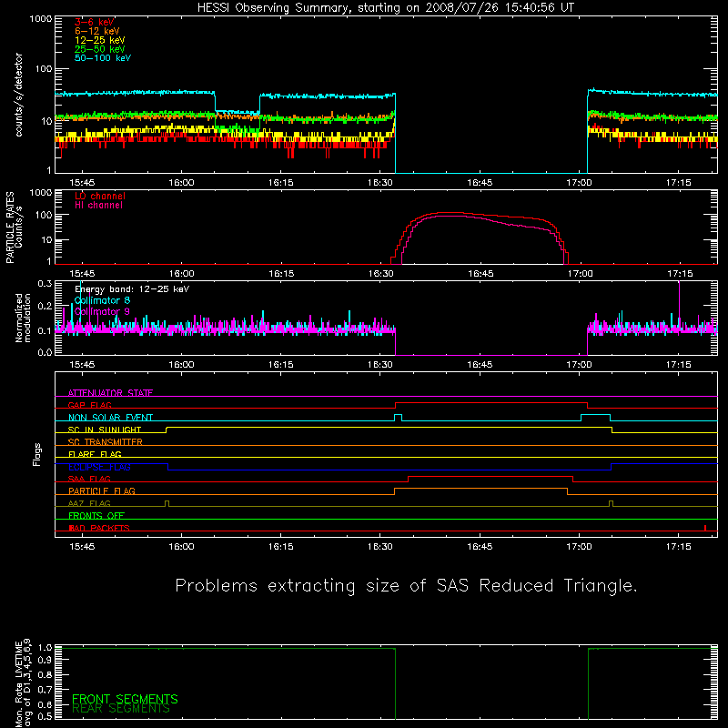
Task: Click the yellow 12-25 keV legend entry
Action: point(100,40)
